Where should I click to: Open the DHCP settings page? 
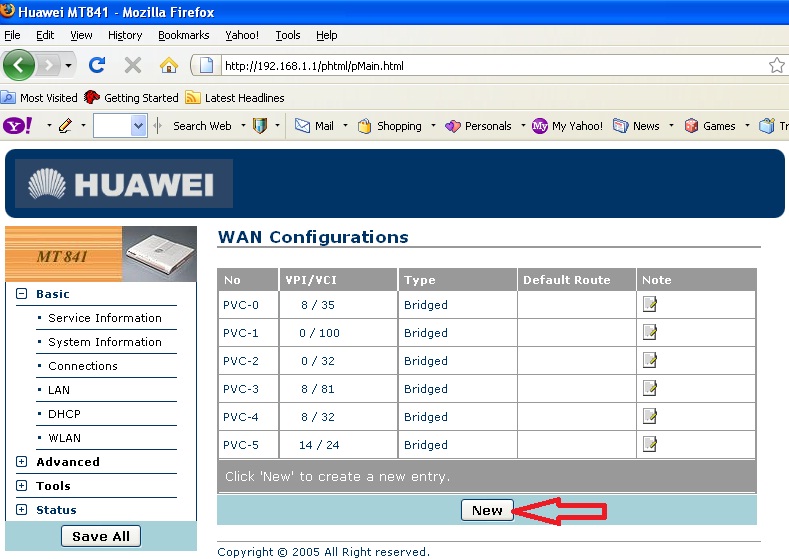point(64,414)
